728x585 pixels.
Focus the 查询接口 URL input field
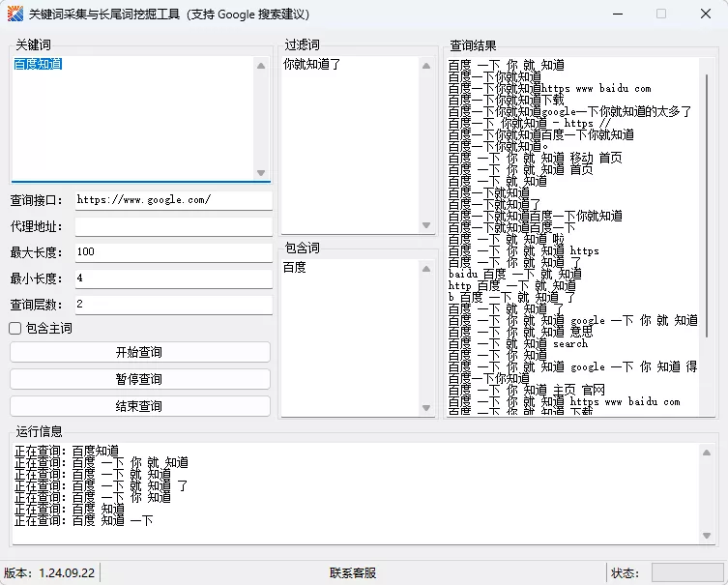[174, 200]
